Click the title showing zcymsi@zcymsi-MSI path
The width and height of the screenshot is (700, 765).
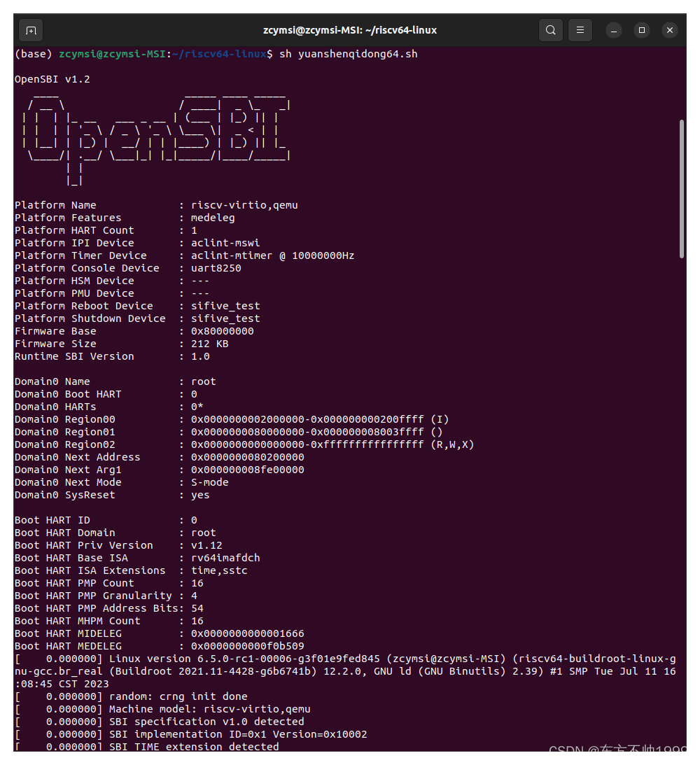tap(351, 30)
